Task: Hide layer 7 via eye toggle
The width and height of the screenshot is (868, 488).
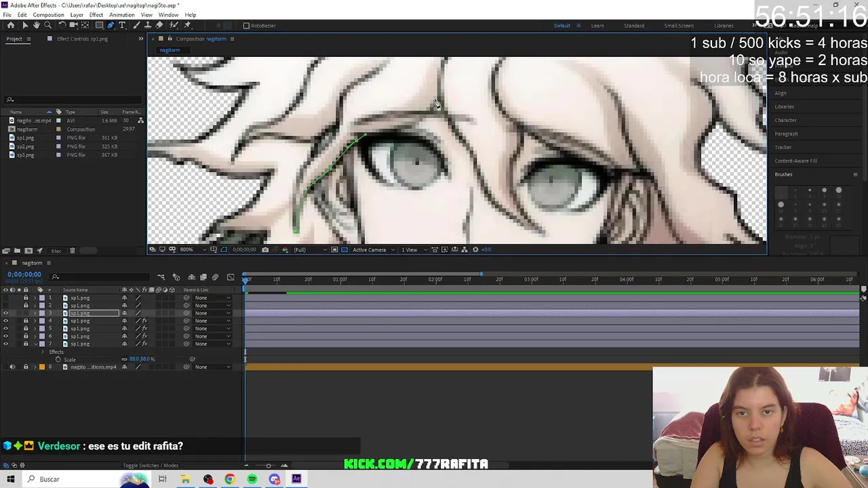Action: [5, 344]
